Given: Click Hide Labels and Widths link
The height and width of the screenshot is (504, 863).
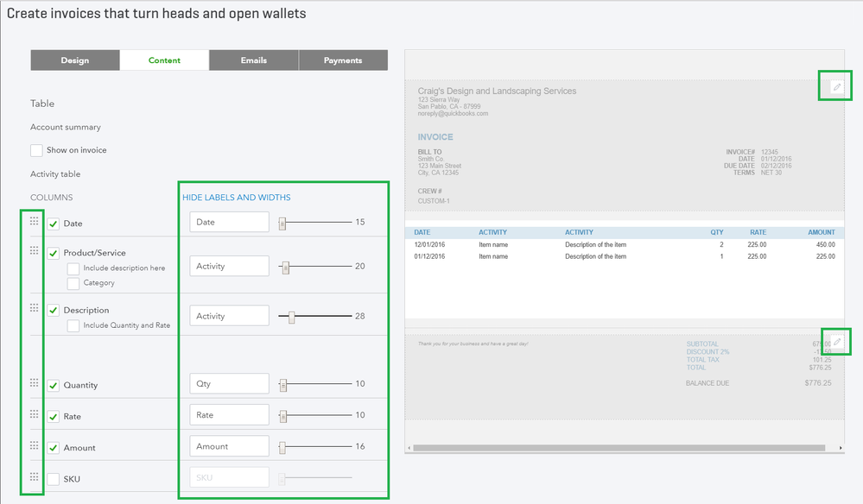Looking at the screenshot, I should point(236,198).
